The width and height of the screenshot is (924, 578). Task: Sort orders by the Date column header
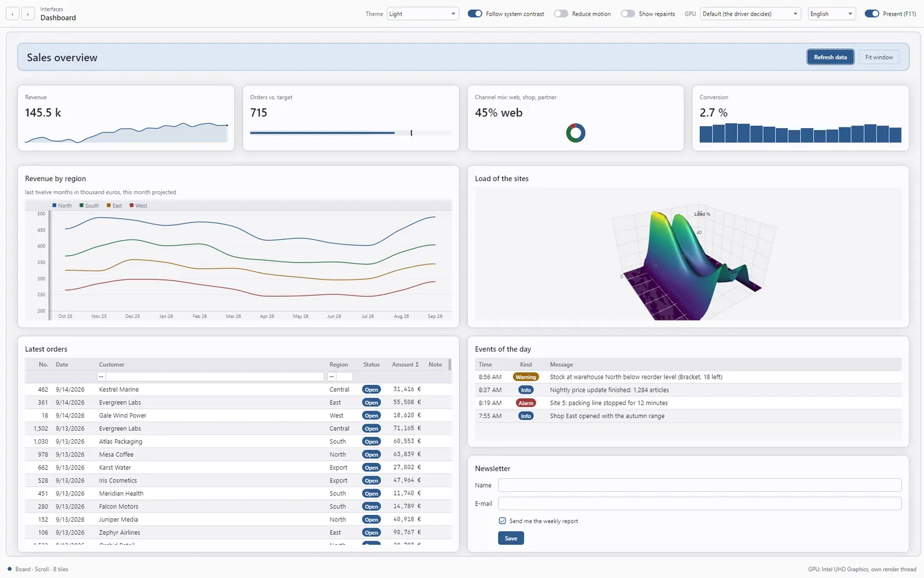tap(62, 365)
